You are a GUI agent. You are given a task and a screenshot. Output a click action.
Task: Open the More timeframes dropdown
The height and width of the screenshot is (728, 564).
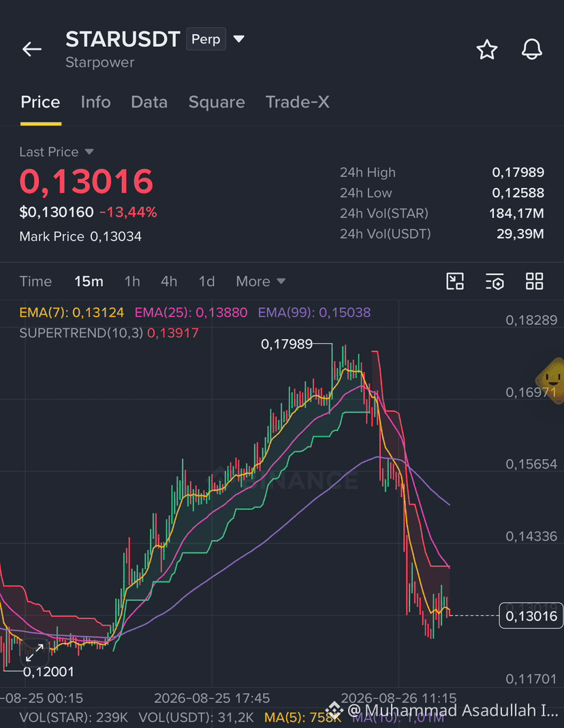click(x=260, y=281)
